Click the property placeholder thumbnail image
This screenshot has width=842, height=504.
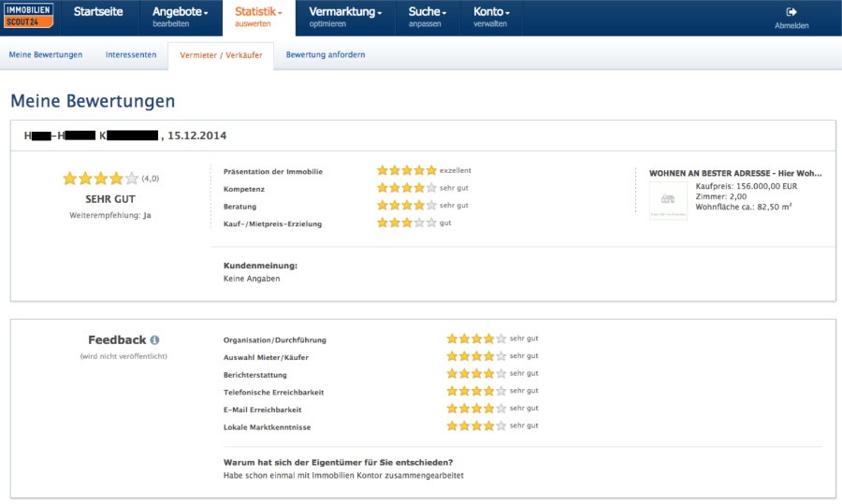668,200
